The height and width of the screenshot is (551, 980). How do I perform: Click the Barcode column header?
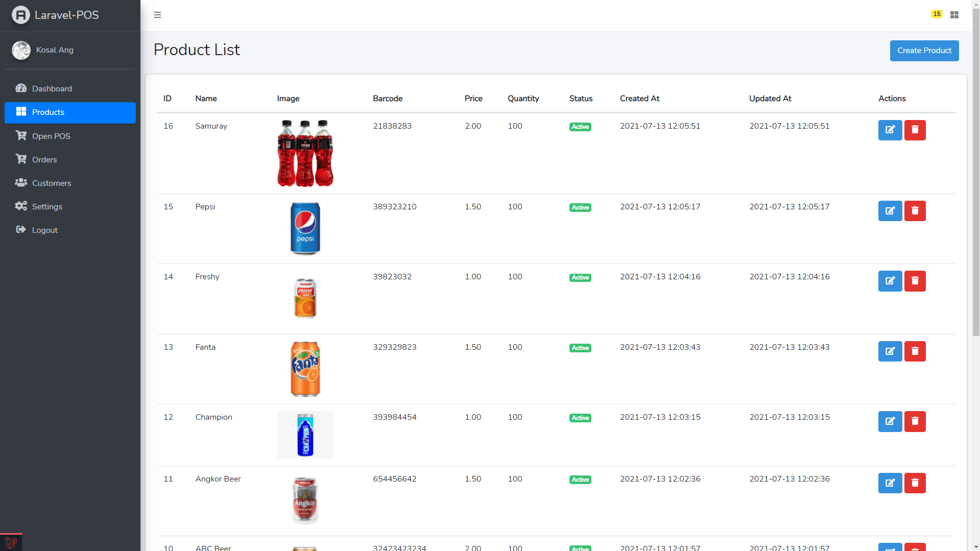coord(387,99)
